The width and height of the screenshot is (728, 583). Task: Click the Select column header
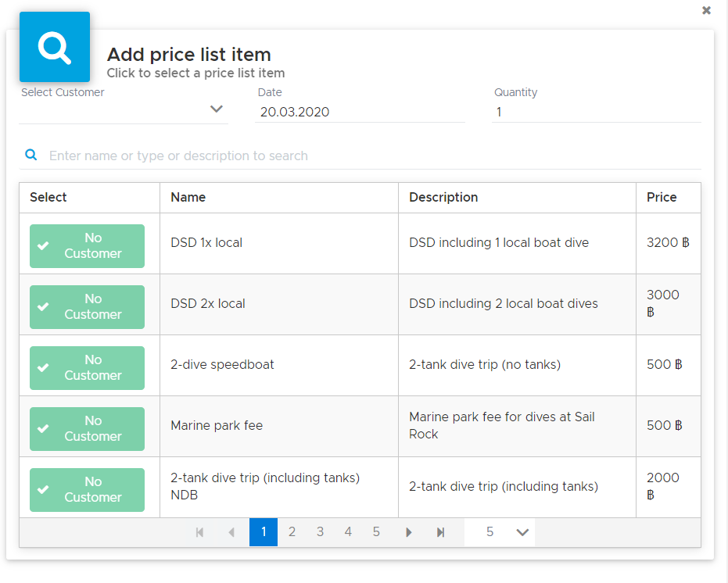[x=90, y=197]
